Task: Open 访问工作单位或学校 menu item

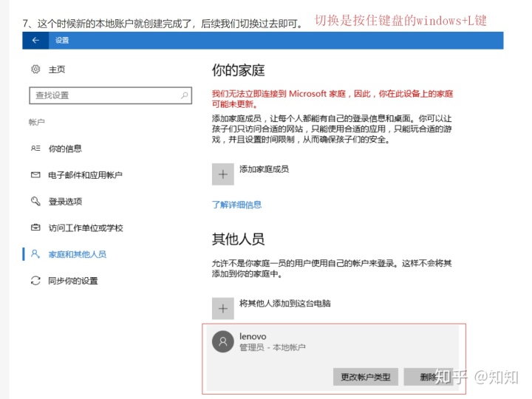Action: point(86,228)
